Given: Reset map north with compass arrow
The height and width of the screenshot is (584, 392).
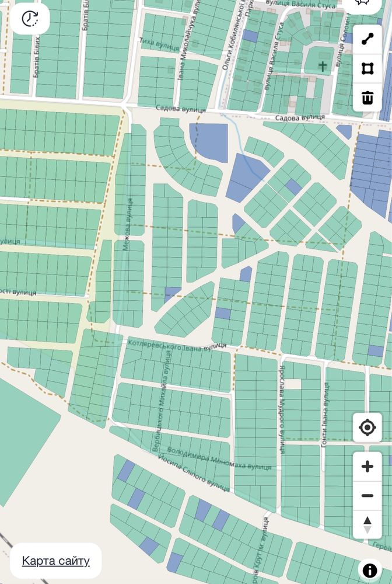Looking at the screenshot, I should coord(367,525).
